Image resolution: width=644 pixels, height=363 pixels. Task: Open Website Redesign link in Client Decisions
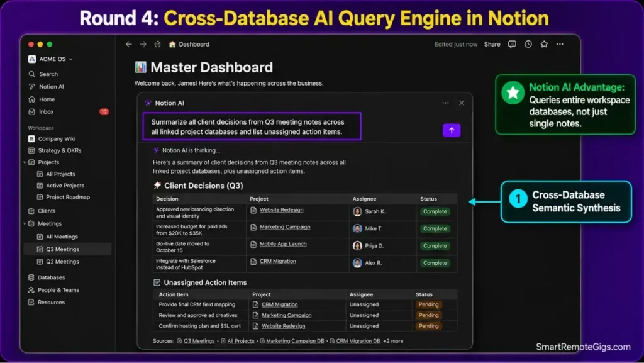pyautogui.click(x=281, y=210)
